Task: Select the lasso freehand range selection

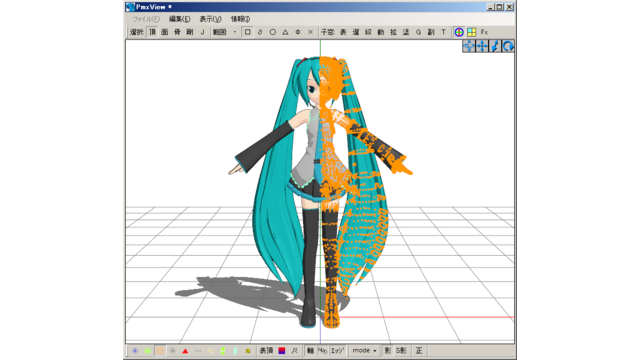Action: point(260,32)
